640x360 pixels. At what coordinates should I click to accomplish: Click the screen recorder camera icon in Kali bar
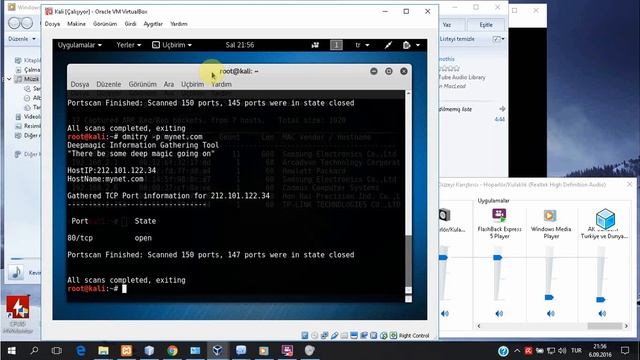[315, 45]
